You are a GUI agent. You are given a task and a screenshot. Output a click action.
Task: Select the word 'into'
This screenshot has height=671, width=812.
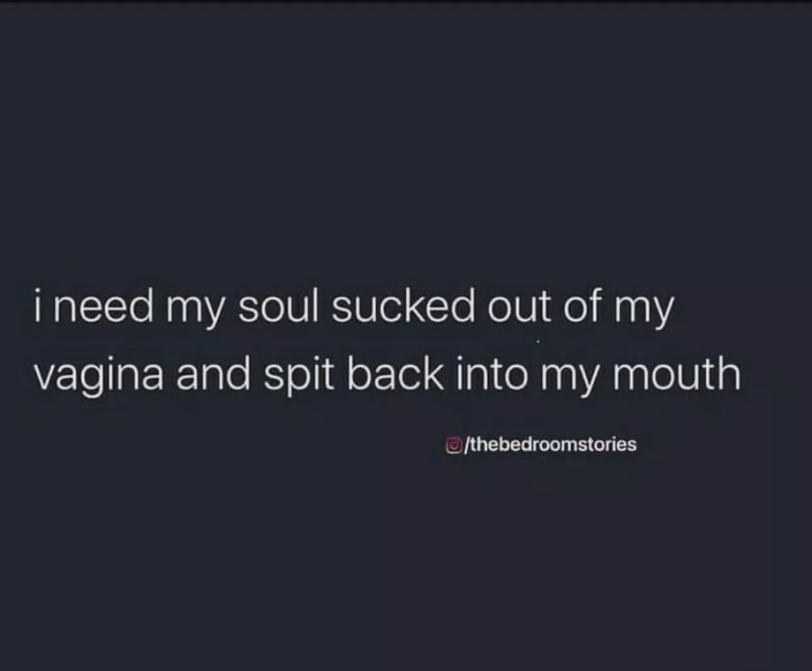(x=491, y=374)
